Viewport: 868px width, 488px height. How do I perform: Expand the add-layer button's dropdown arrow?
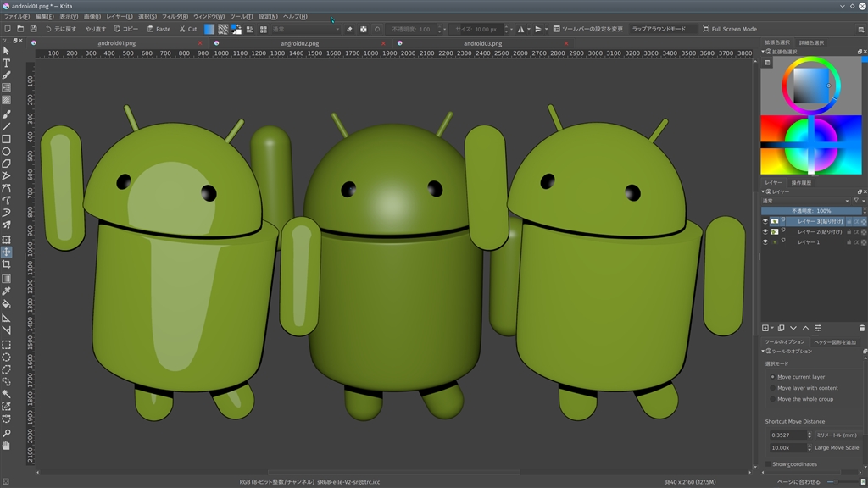771,328
